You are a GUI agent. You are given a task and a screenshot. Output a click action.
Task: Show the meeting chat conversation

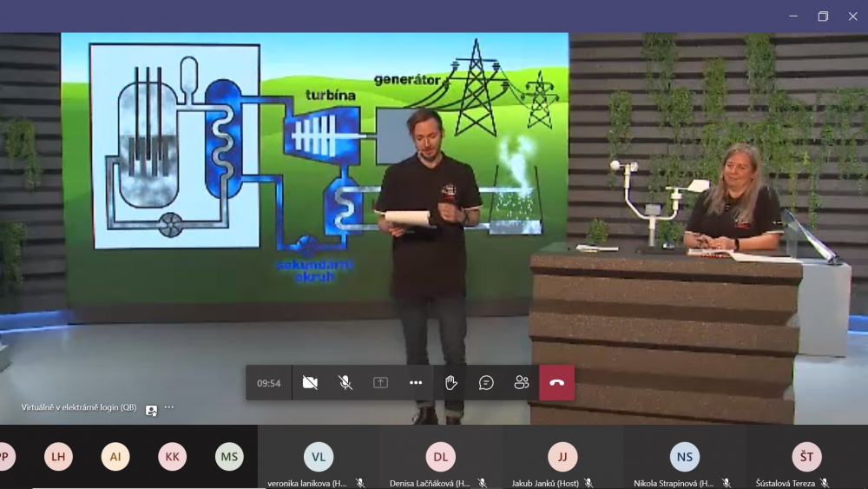pos(486,383)
